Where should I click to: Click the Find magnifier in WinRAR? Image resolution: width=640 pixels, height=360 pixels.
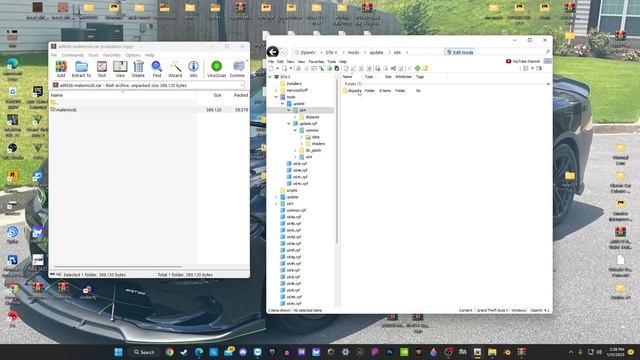point(157,69)
